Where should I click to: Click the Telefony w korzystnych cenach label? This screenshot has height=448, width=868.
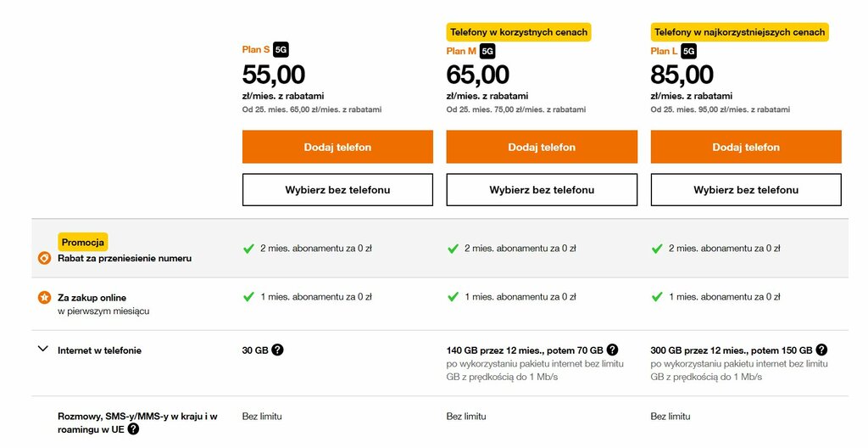tap(519, 32)
